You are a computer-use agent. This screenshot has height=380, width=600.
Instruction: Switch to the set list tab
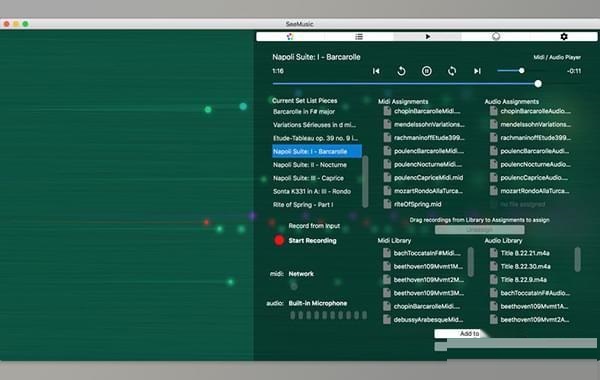(359, 36)
